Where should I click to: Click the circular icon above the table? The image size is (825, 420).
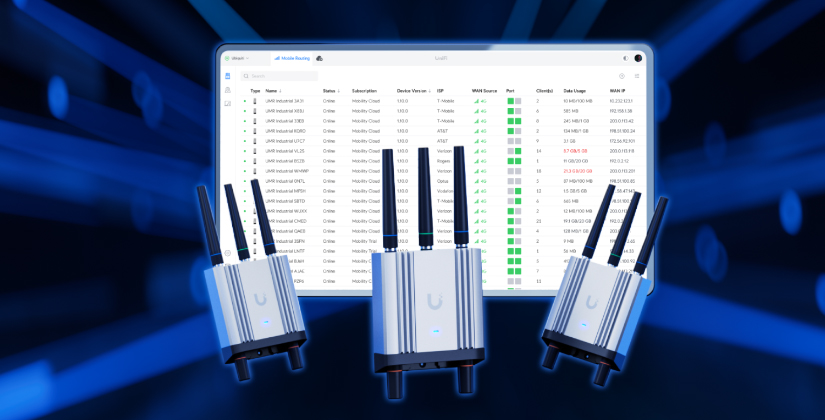click(622, 76)
